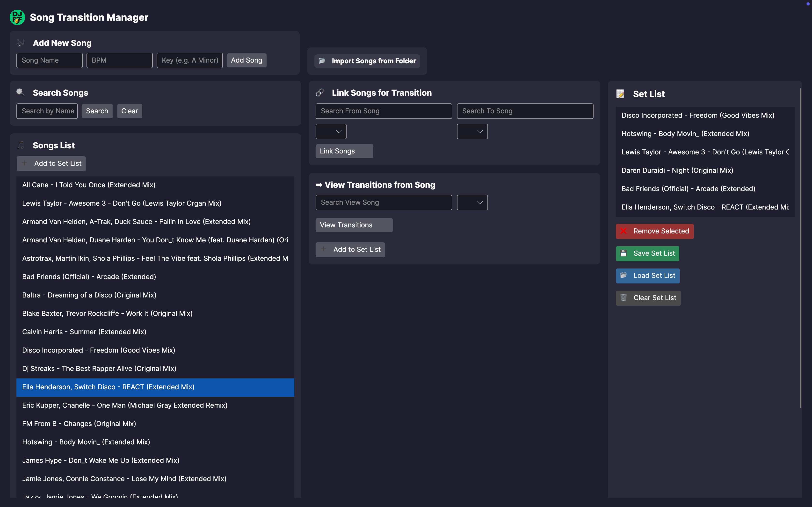Select Daren Duraidi - Night in Set List
The height and width of the screenshot is (507, 812).
[x=677, y=170]
